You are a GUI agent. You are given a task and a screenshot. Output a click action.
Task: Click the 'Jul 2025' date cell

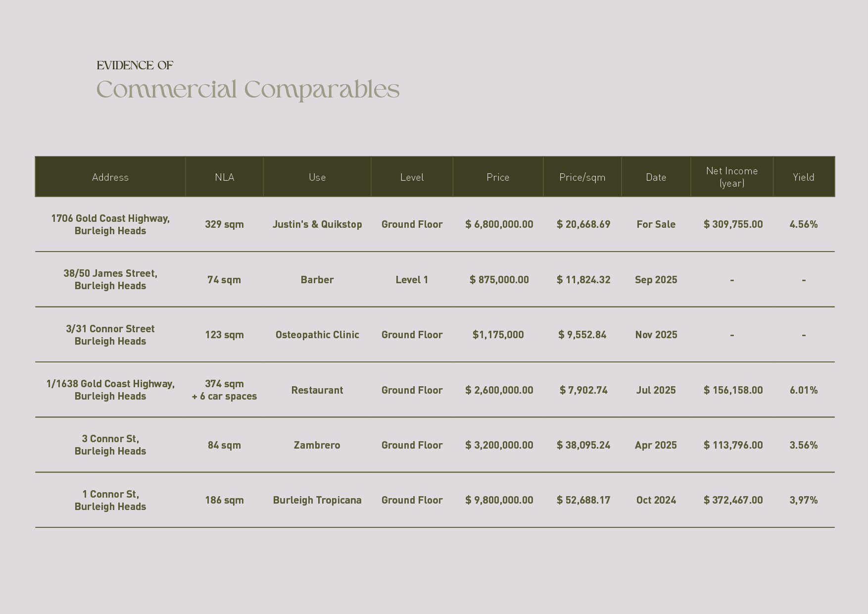(656, 390)
